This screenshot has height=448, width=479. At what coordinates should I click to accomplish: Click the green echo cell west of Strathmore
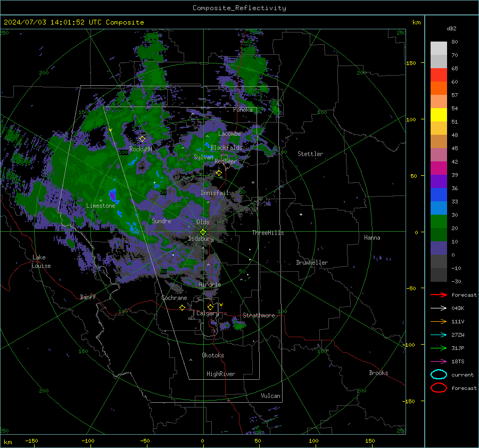tap(238, 324)
